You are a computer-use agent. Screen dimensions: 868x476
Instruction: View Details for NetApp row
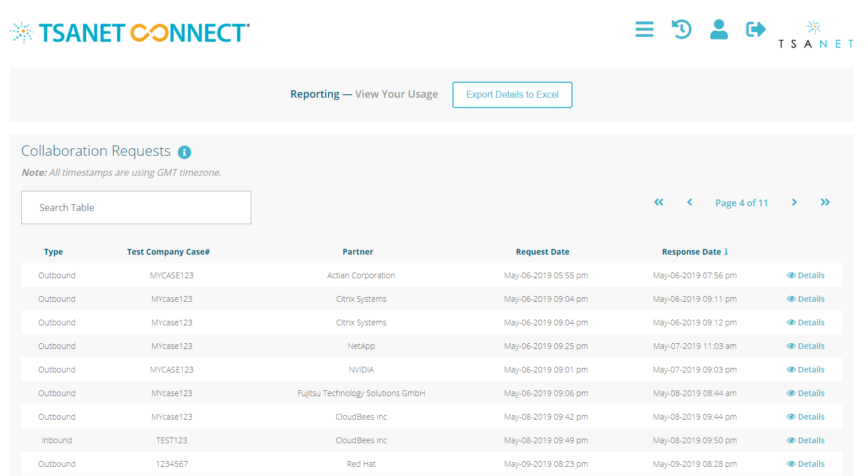point(805,346)
